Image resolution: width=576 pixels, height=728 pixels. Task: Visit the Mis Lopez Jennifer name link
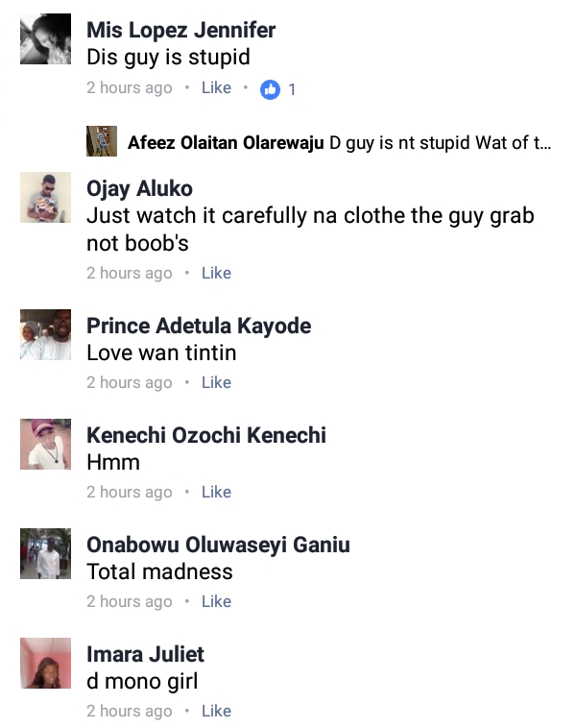181,30
